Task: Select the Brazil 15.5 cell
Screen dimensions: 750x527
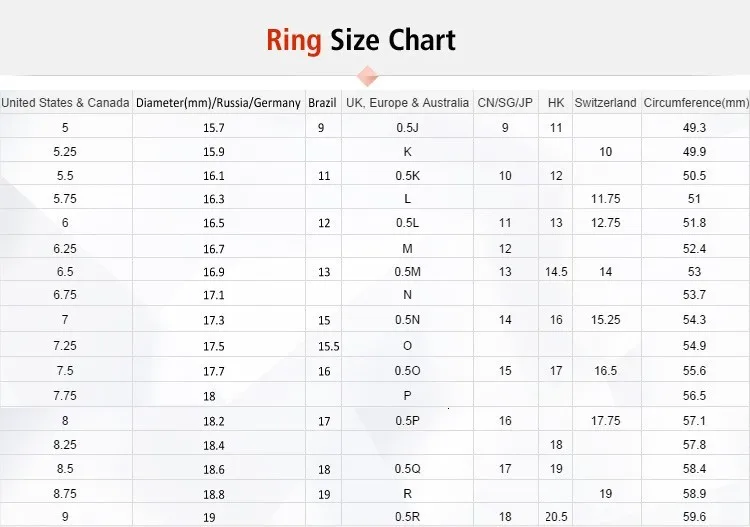Action: [324, 346]
